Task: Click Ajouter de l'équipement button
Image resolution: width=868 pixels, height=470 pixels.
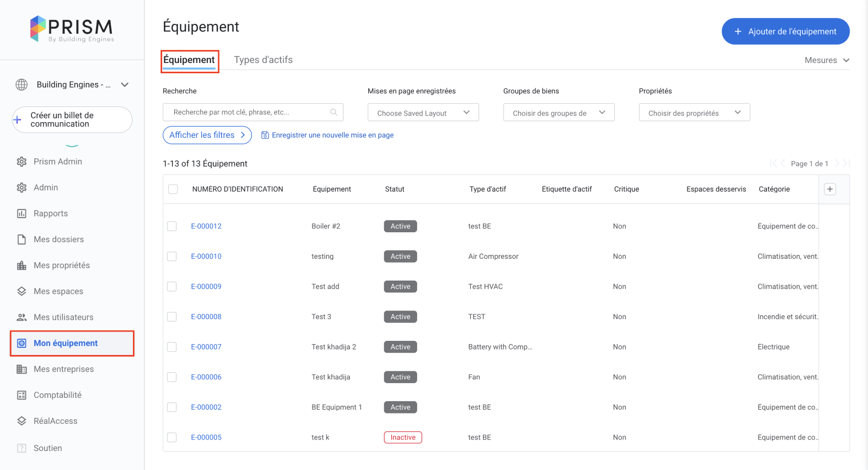Action: 785,31
